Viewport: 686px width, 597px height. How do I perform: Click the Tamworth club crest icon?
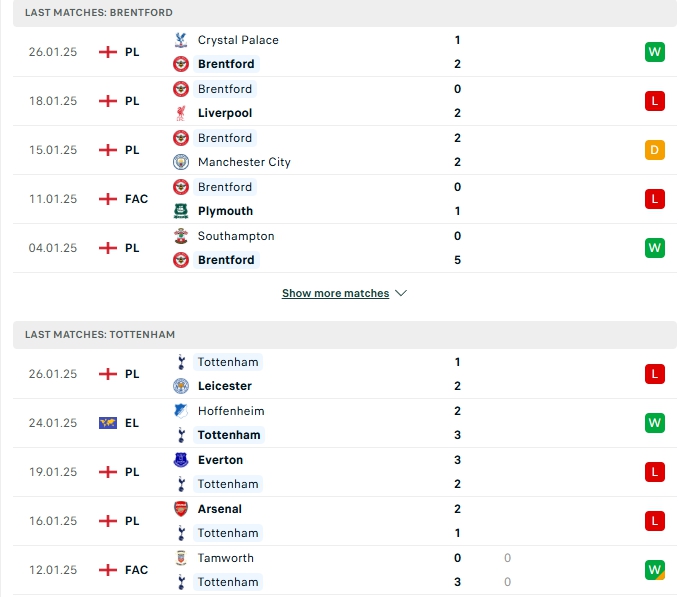[181, 558]
